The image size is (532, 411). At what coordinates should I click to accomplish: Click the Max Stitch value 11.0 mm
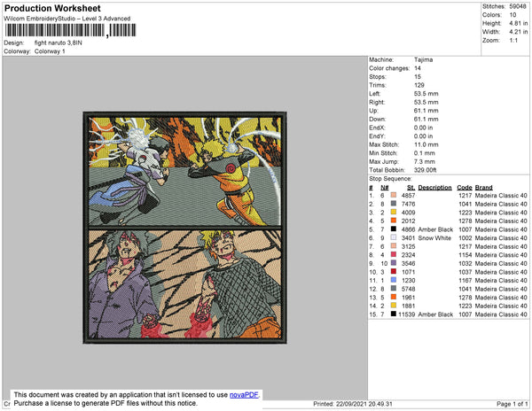tap(426, 144)
